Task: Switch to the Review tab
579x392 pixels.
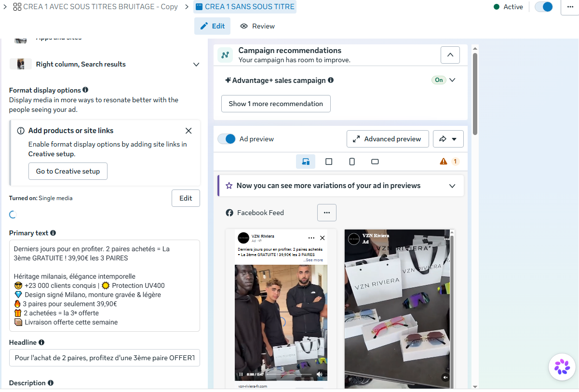Action: pos(257,26)
